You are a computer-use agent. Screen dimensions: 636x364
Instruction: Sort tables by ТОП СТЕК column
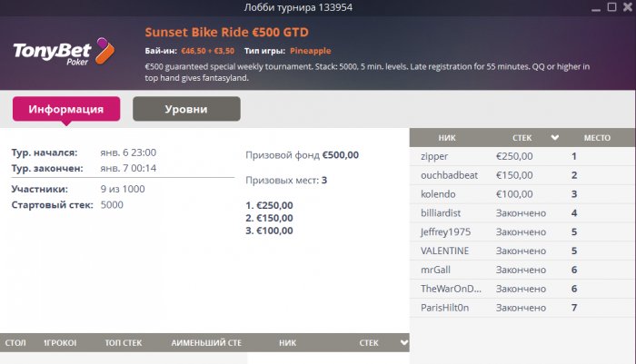(x=124, y=343)
